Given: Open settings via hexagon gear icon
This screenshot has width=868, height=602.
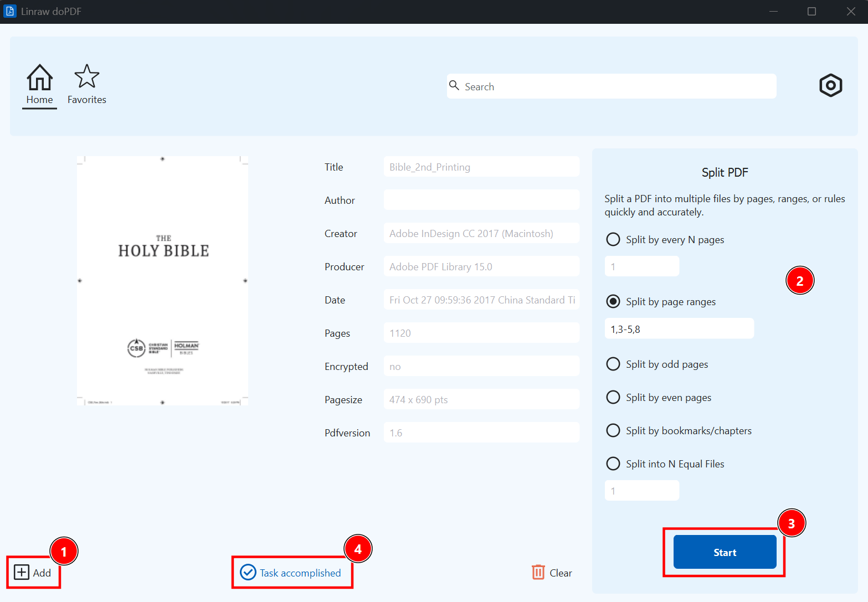Looking at the screenshot, I should [830, 86].
